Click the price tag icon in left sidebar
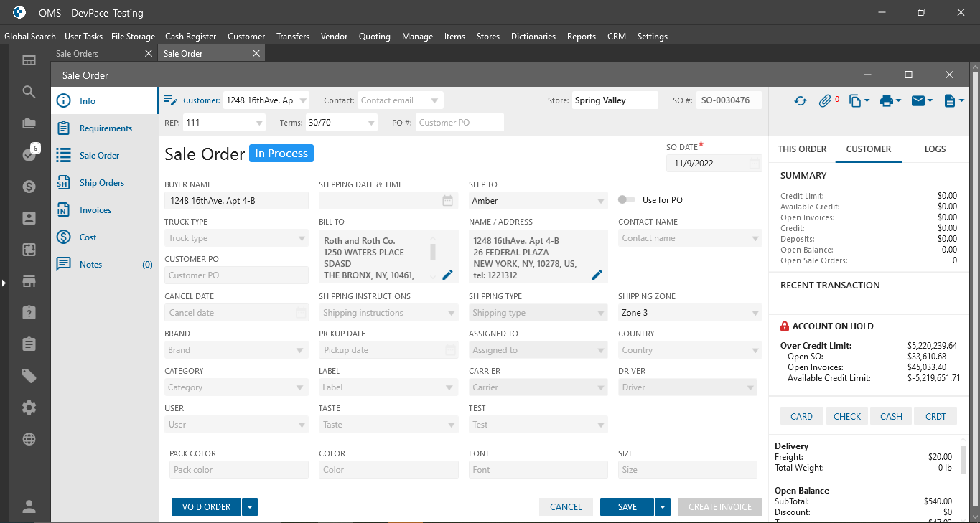 pyautogui.click(x=29, y=376)
